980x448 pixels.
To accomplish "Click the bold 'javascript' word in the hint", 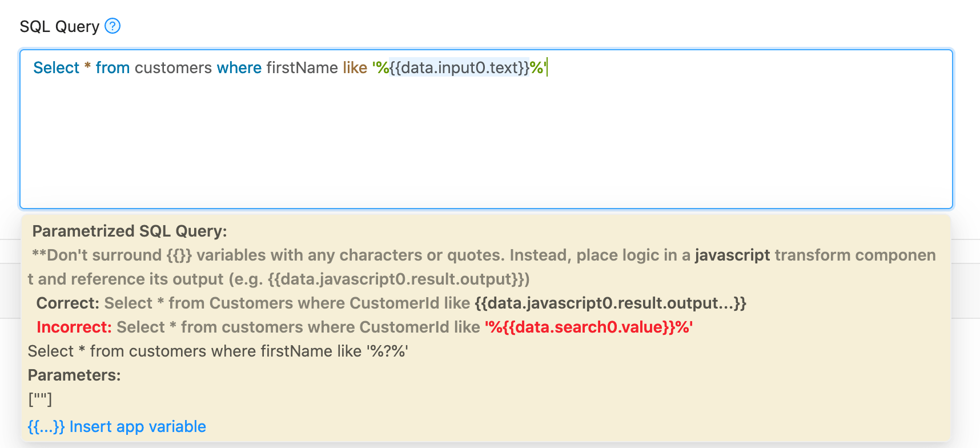I will [x=732, y=255].
